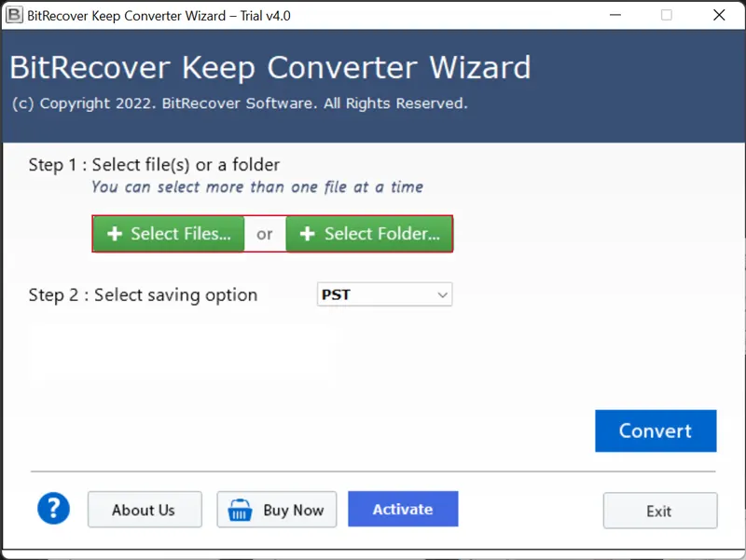Click the plus icon on Select Files
The width and height of the screenshot is (746, 560).
[x=115, y=235]
